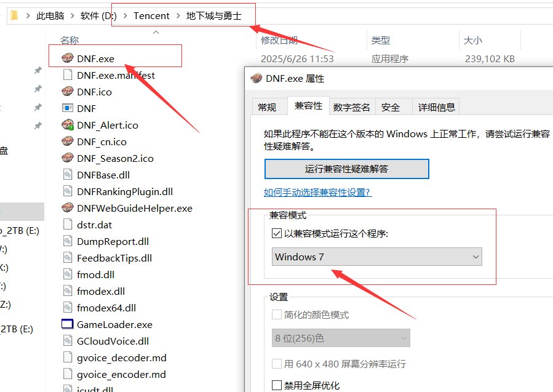Click the fmod.dll file icon
The image size is (553, 392).
point(68,274)
